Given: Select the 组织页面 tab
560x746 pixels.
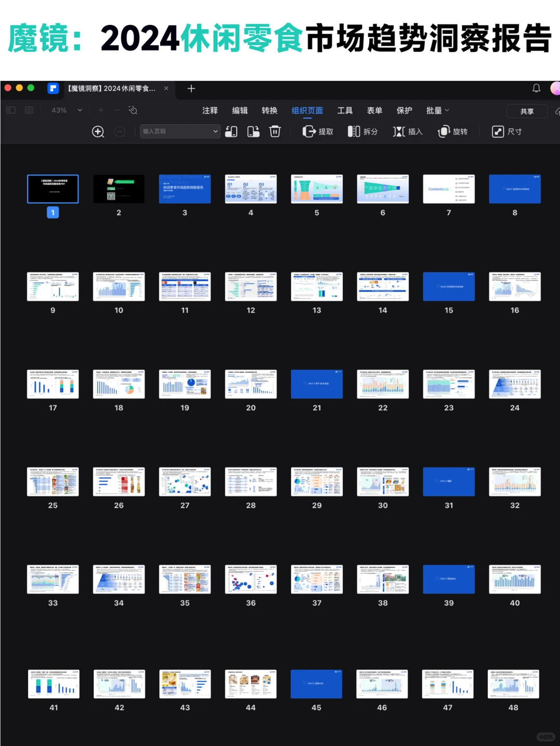Looking at the screenshot, I should pos(307,110).
